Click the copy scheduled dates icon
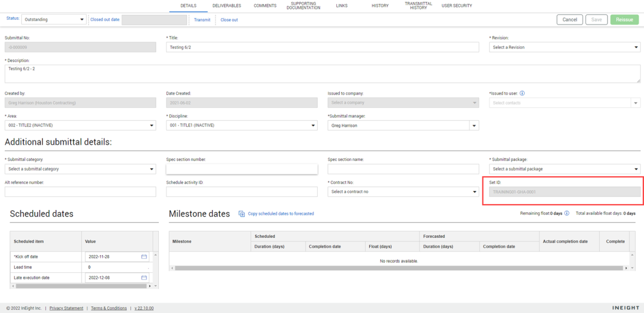This screenshot has height=313, width=644. (241, 213)
